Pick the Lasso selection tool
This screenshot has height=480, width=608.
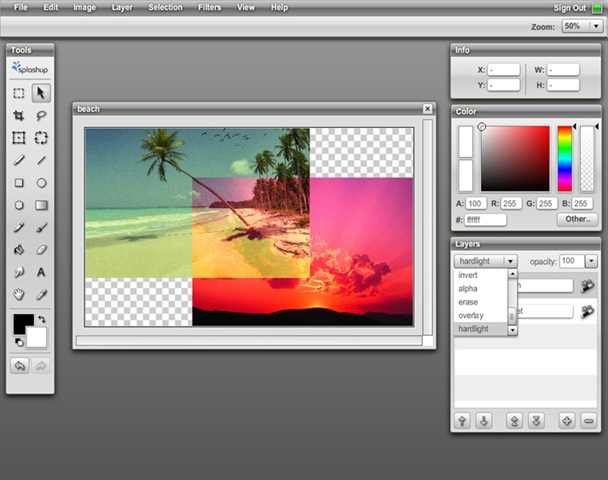[41, 116]
